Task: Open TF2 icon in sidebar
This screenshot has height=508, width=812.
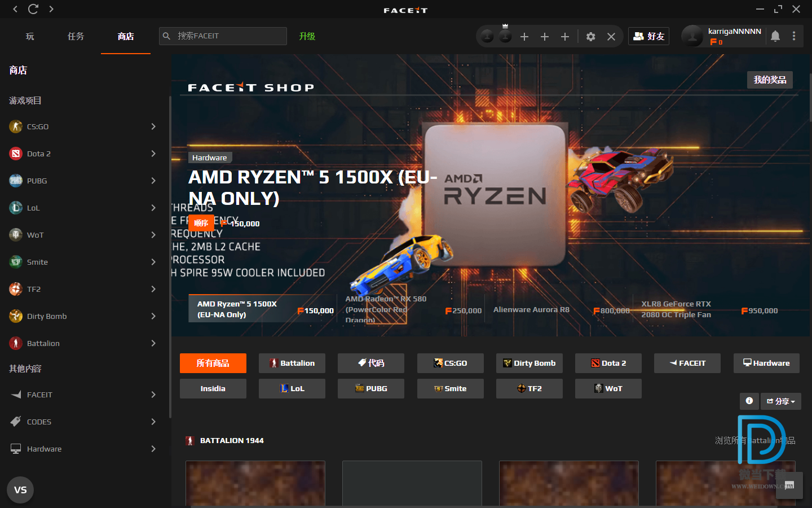Action: [x=16, y=289]
